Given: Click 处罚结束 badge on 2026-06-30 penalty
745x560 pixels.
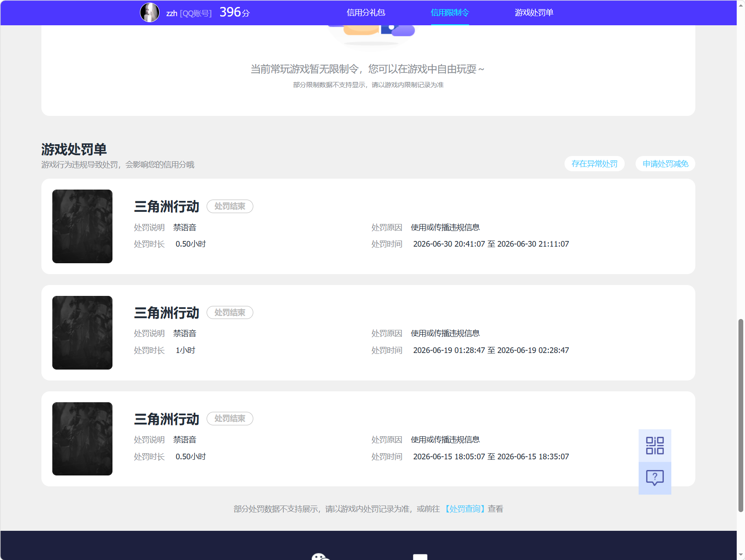Looking at the screenshot, I should pyautogui.click(x=230, y=206).
